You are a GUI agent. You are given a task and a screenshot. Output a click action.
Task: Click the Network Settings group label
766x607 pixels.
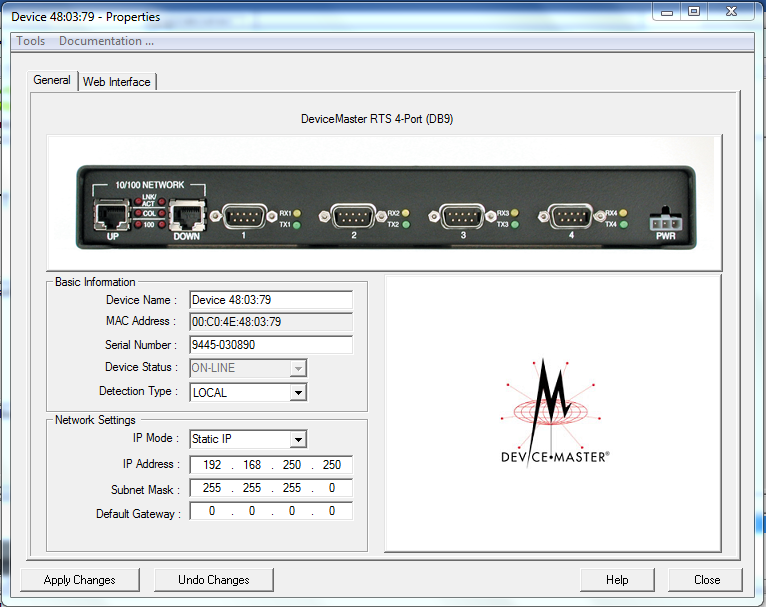click(x=95, y=420)
